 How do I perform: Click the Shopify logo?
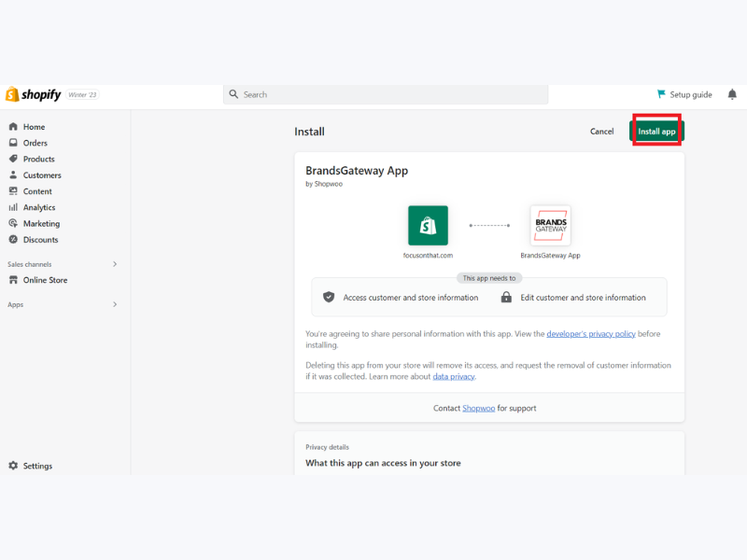coord(34,94)
